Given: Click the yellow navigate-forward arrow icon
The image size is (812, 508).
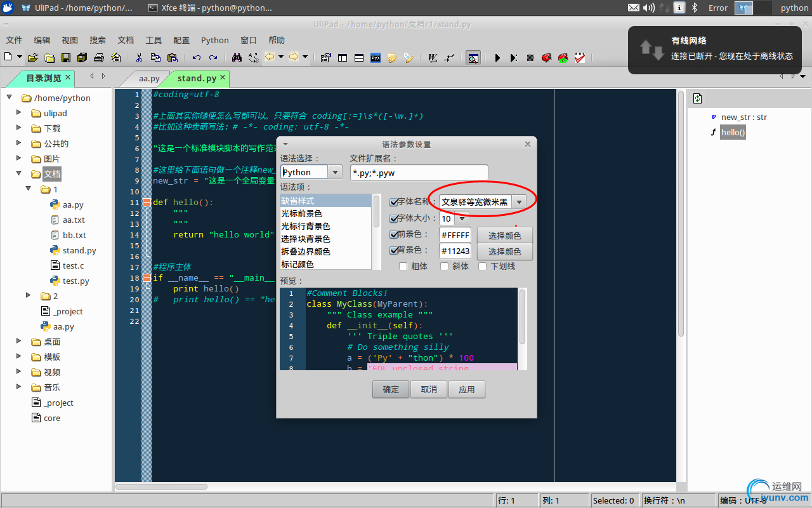Looking at the screenshot, I should (x=294, y=57).
